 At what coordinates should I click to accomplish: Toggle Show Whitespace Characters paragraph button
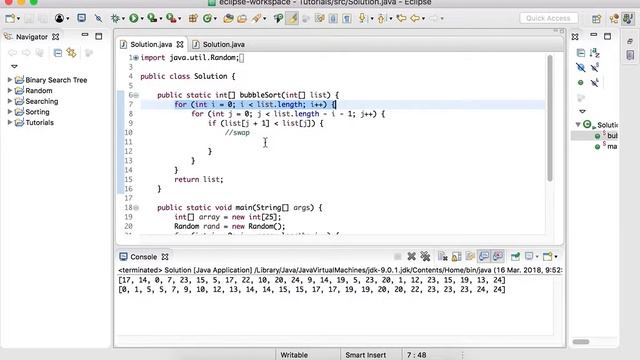(347, 18)
